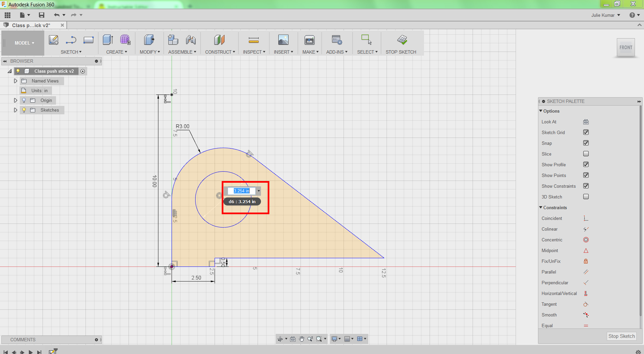Open the INSPECT menu
This screenshot has height=354, width=644.
point(254,52)
